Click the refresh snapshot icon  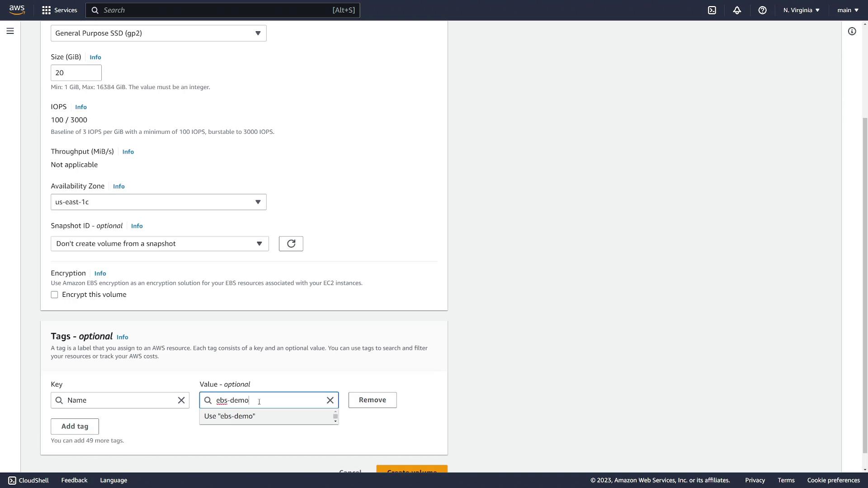[x=291, y=243]
